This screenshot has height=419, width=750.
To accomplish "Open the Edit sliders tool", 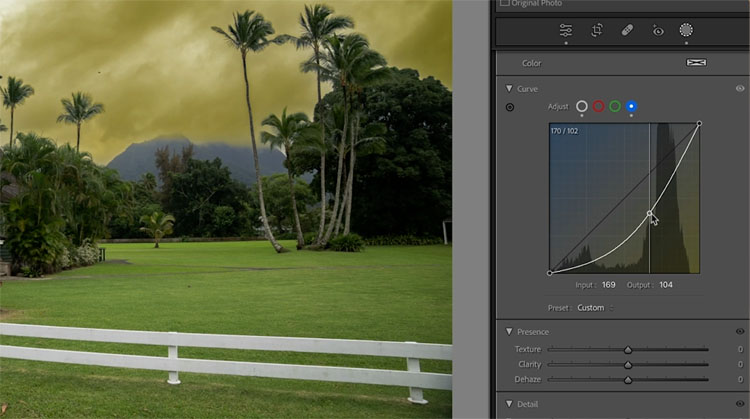I will tap(565, 30).
